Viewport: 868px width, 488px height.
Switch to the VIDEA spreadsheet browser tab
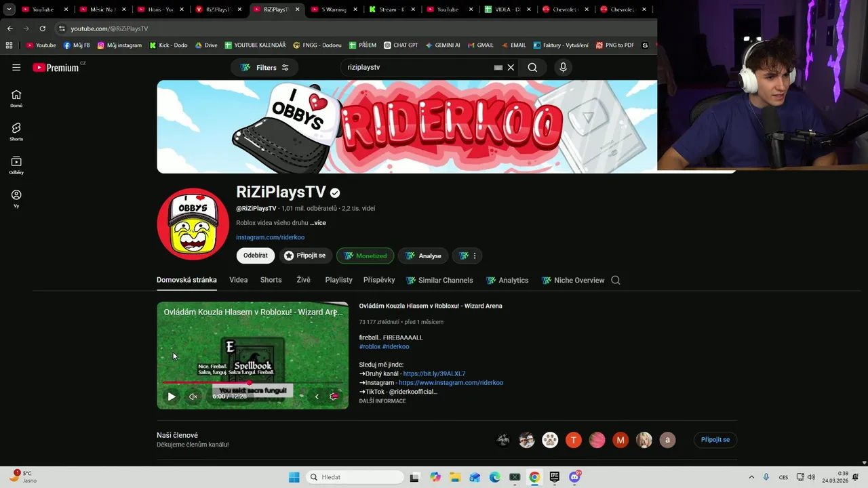click(507, 9)
